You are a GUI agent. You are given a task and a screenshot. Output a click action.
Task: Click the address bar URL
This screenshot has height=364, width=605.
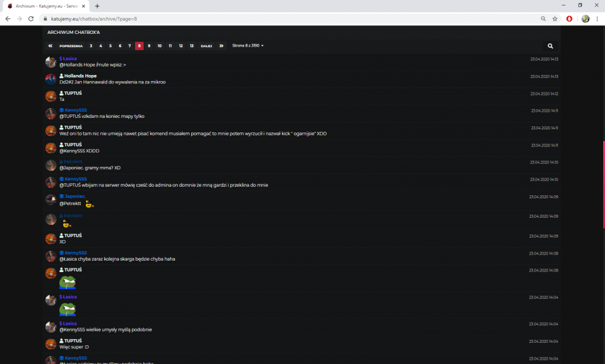[x=94, y=19]
